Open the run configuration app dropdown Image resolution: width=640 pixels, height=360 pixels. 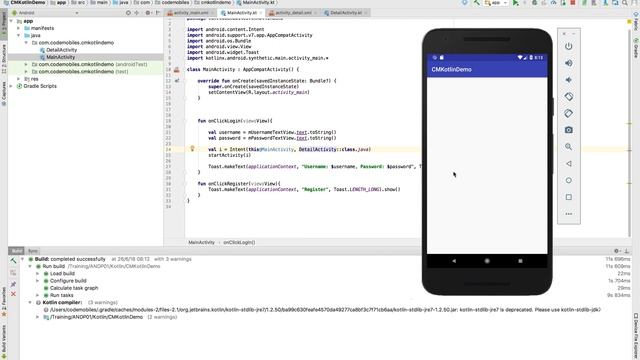(x=496, y=3)
